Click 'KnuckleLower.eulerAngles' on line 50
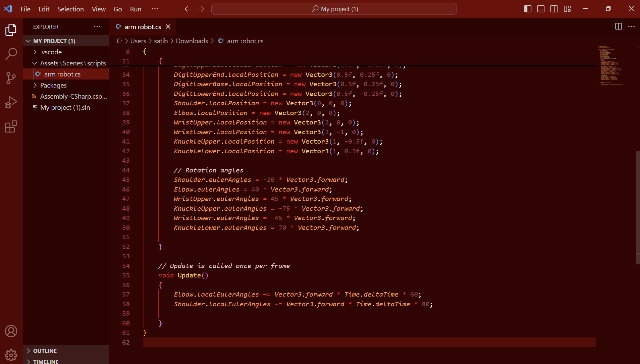 tap(220, 228)
